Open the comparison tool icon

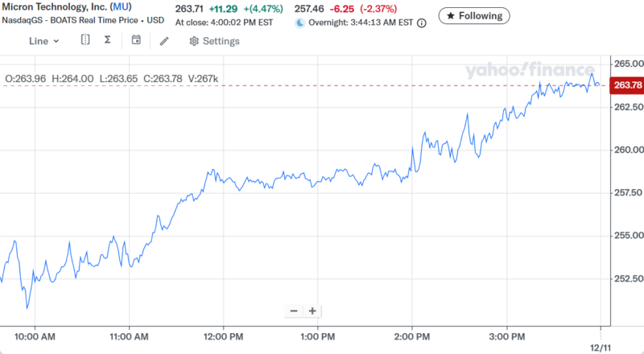click(x=85, y=40)
